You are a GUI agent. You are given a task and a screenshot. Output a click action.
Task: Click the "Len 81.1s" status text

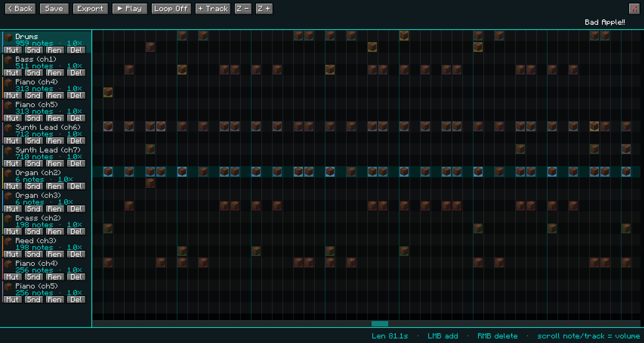(390, 336)
